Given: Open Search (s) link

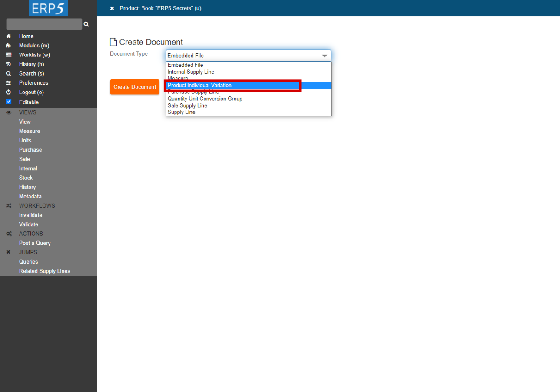Looking at the screenshot, I should tap(31, 74).
